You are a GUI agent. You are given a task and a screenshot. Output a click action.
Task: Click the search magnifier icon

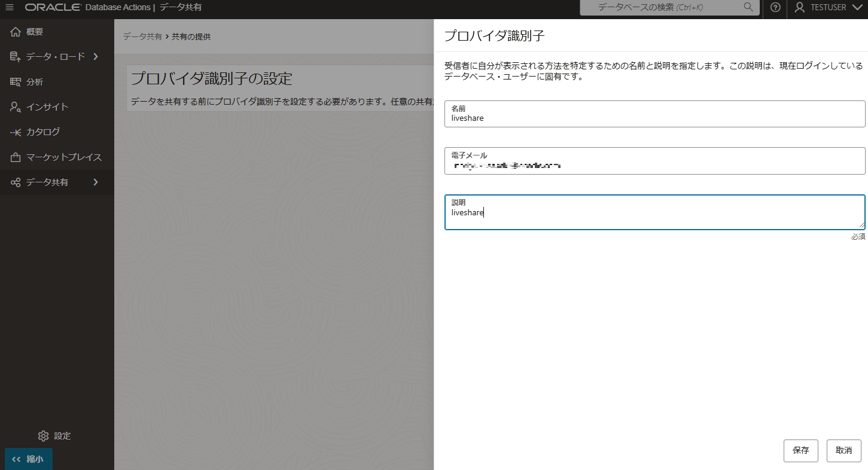click(x=748, y=8)
